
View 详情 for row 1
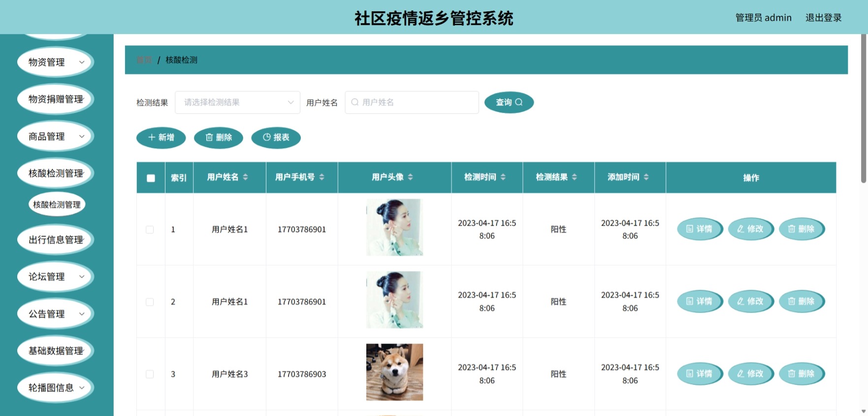point(700,229)
